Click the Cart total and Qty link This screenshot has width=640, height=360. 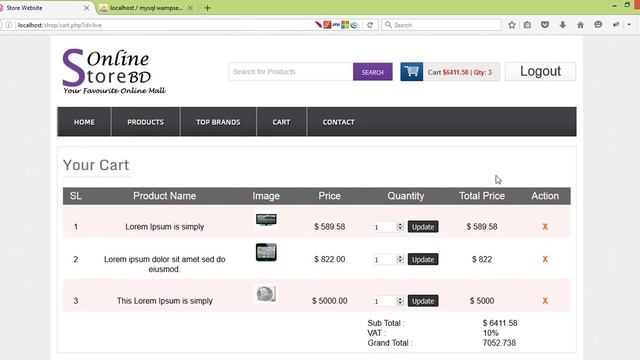pyautogui.click(x=460, y=72)
